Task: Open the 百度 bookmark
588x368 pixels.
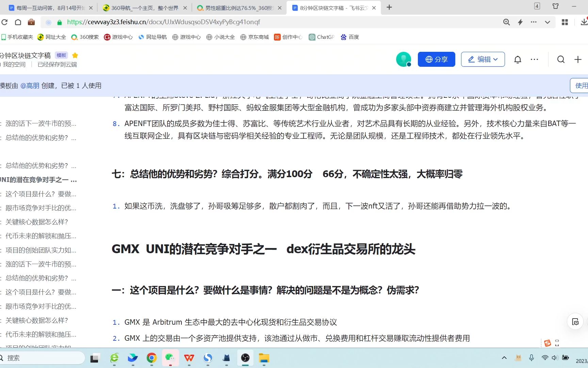Action: coord(350,37)
